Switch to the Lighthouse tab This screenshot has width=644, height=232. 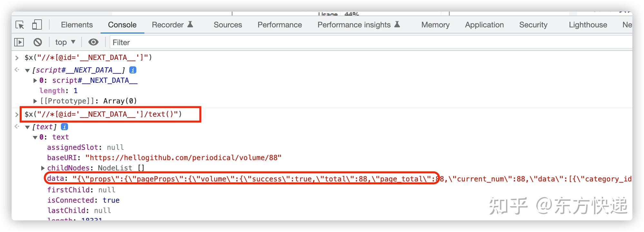point(588,25)
